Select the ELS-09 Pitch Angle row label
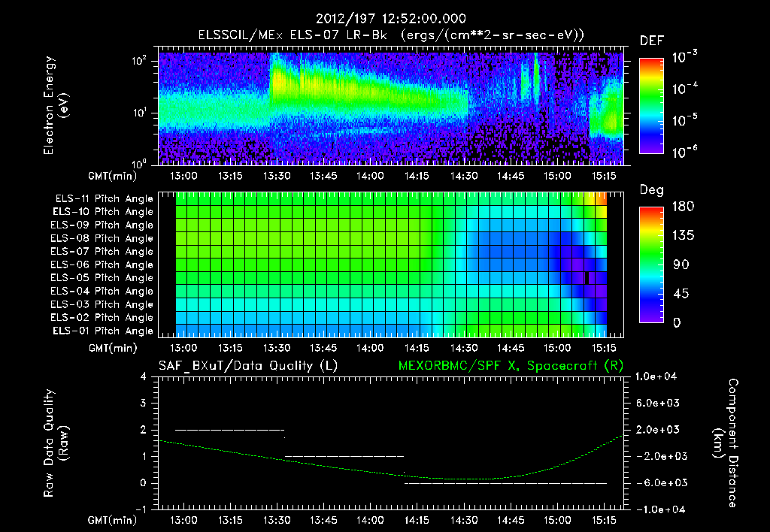770x532 pixels. pyautogui.click(x=102, y=225)
